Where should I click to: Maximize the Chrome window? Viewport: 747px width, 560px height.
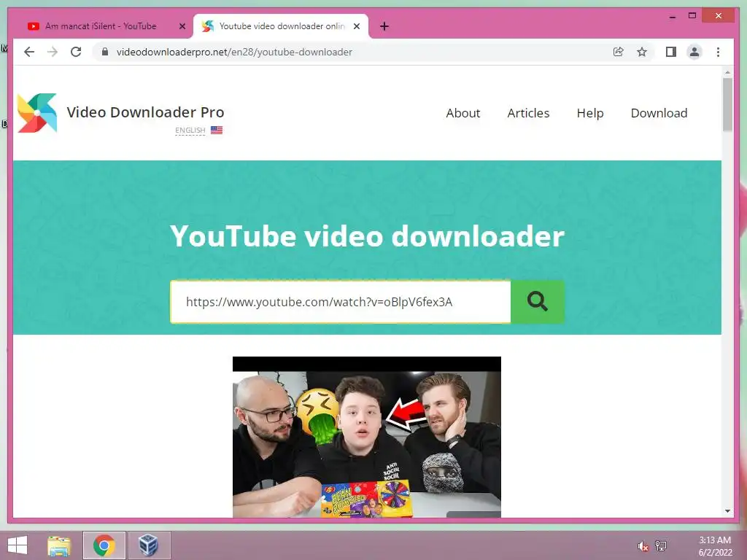point(692,16)
